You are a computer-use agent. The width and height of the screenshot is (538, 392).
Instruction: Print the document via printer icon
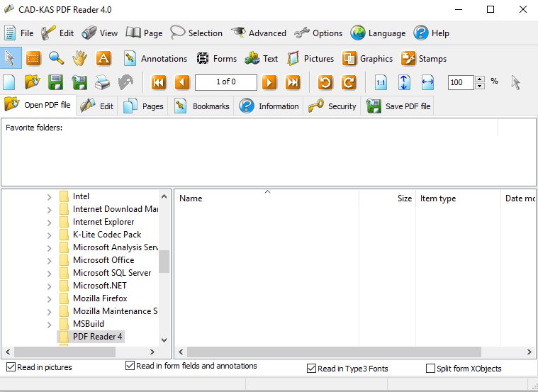coord(102,82)
